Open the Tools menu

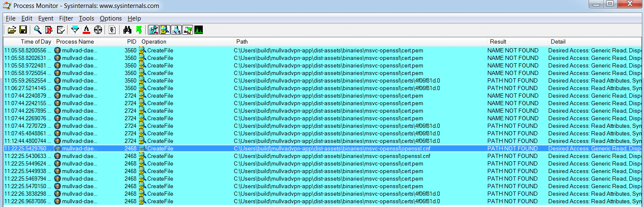86,18
